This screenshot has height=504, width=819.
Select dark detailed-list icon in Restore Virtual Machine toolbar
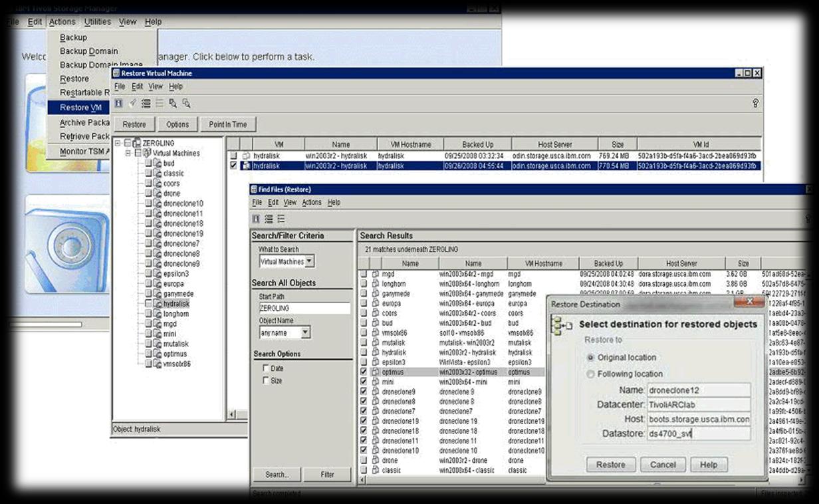(x=146, y=103)
